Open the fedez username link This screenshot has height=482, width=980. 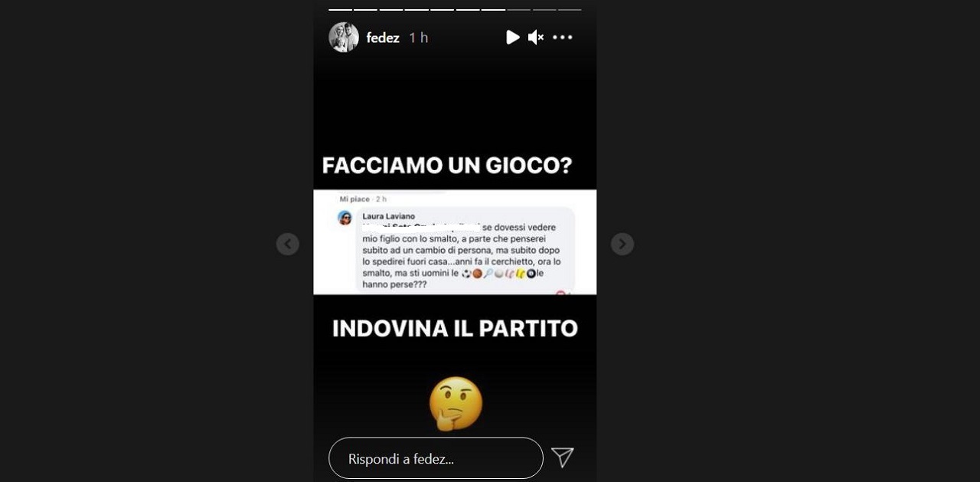point(383,38)
